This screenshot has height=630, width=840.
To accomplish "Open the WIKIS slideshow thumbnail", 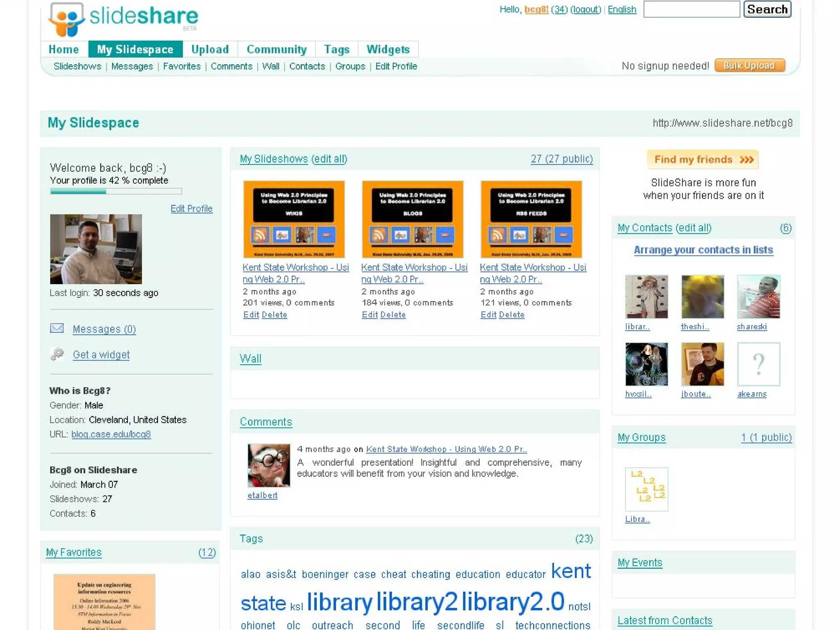I will pos(294,219).
